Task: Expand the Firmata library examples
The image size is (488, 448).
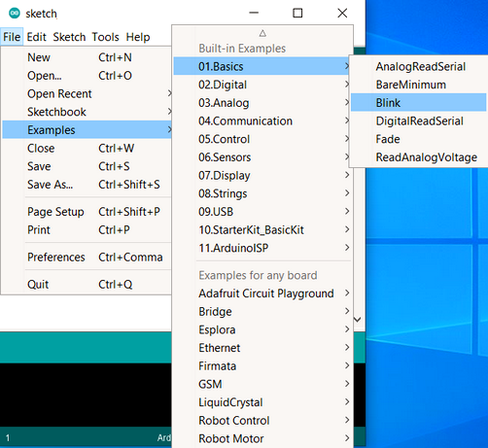Action: (262, 365)
